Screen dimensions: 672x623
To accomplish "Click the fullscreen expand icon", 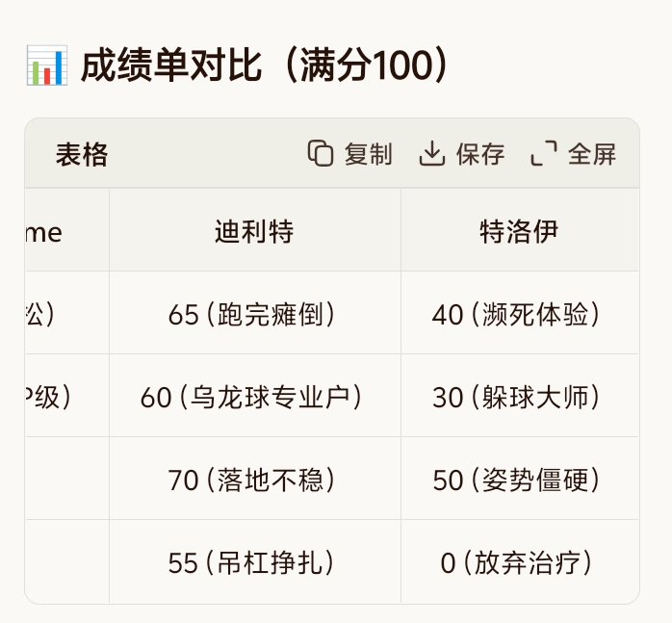I will (544, 153).
